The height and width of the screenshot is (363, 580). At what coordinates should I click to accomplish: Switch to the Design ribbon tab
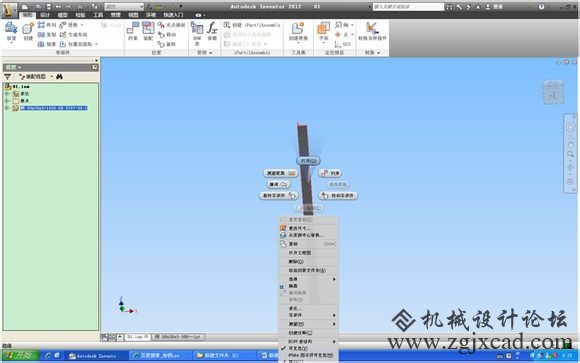[x=45, y=15]
